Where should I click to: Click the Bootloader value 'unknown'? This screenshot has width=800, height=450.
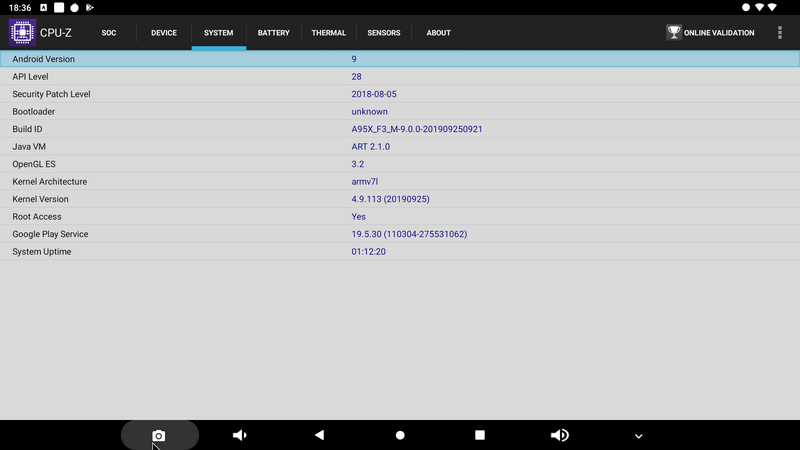click(x=369, y=112)
